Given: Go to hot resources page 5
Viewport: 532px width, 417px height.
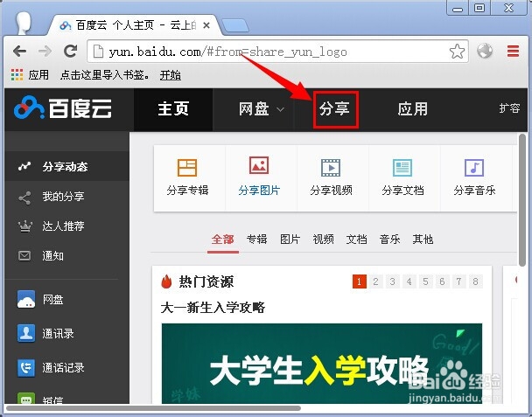Looking at the screenshot, I should point(425,281).
